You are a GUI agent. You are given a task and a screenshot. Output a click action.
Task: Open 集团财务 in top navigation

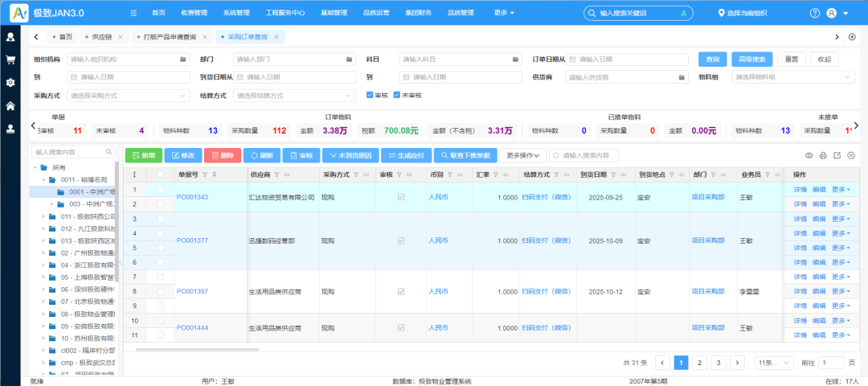[418, 13]
